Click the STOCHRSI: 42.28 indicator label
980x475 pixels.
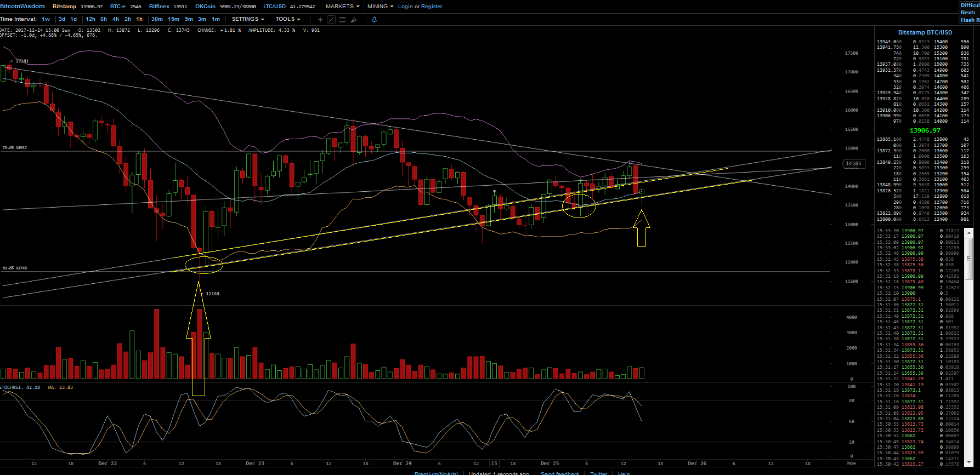20,387
